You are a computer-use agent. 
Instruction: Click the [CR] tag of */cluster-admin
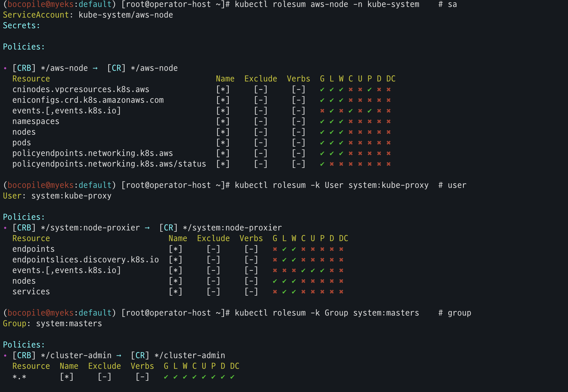click(140, 356)
